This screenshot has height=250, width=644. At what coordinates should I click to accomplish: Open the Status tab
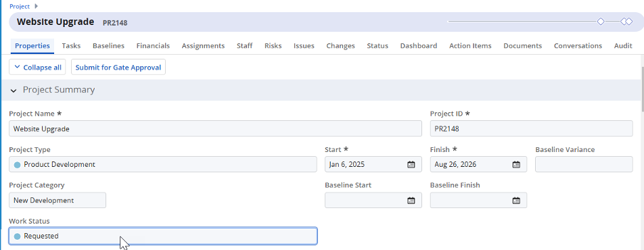pyautogui.click(x=377, y=45)
